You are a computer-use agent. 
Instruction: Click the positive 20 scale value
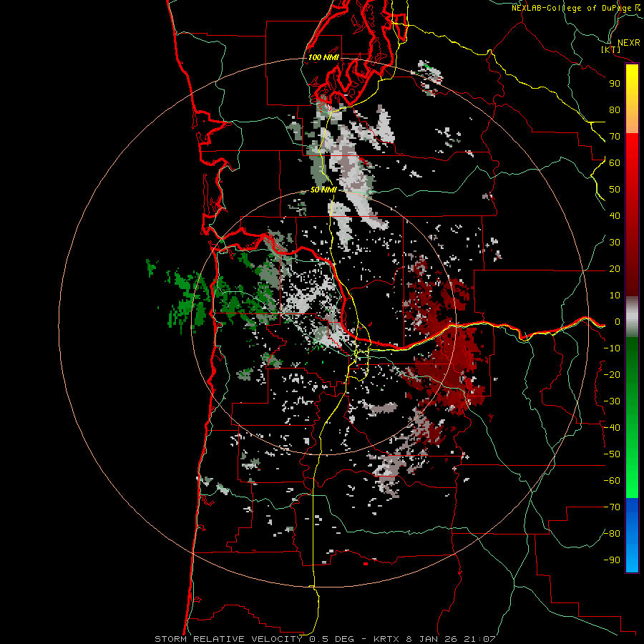pos(615,268)
